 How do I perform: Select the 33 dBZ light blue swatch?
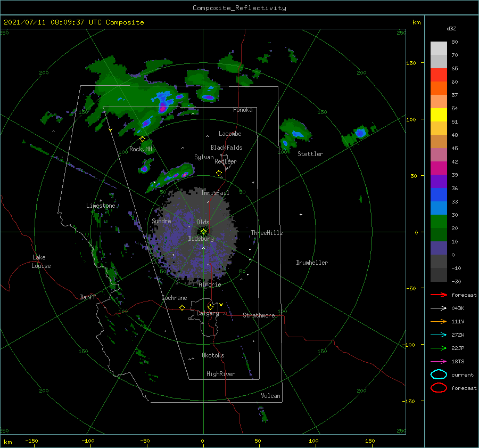(439, 208)
